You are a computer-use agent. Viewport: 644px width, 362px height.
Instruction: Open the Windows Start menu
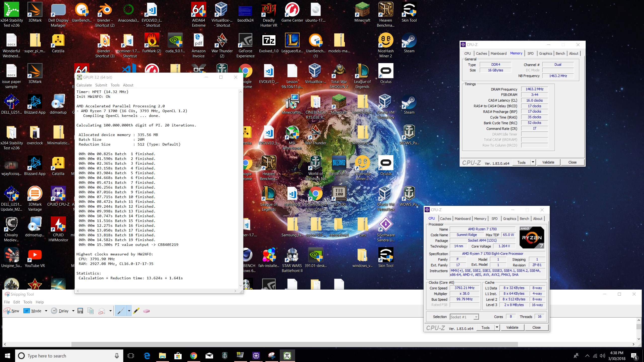(x=8, y=356)
